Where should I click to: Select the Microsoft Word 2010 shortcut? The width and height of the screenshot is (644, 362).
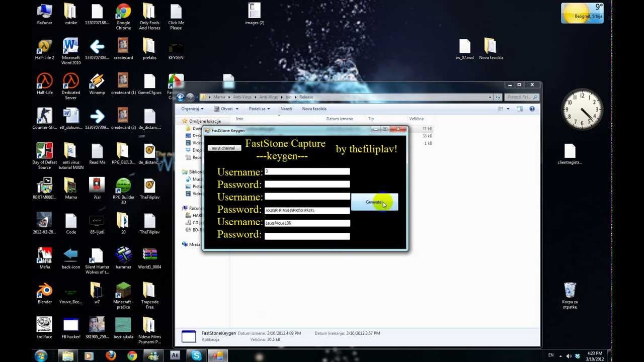click(71, 52)
